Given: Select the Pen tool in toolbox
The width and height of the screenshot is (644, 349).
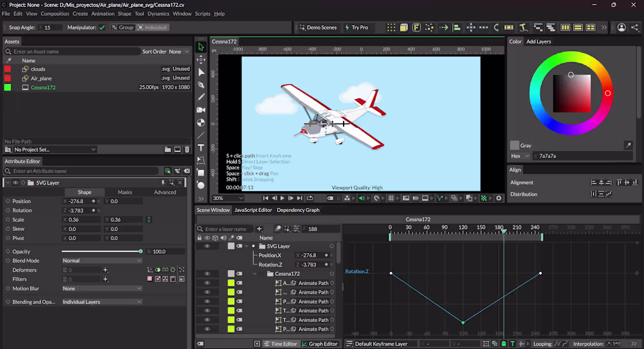Looking at the screenshot, I should (x=201, y=85).
